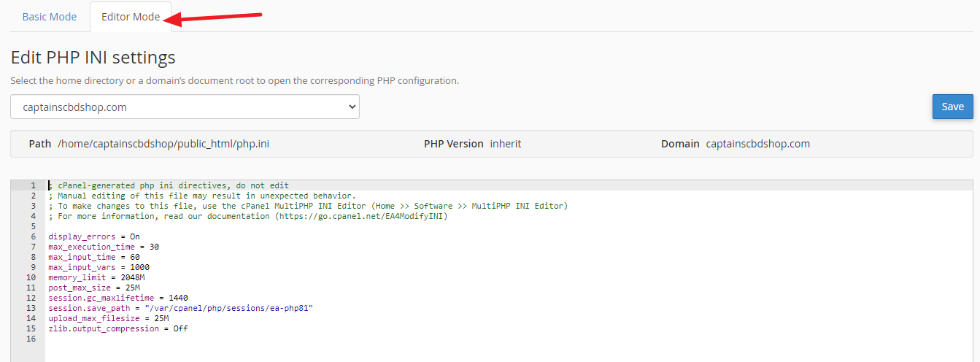Image resolution: width=980 pixels, height=362 pixels.
Task: Save the PHP INI changes
Action: [x=952, y=107]
